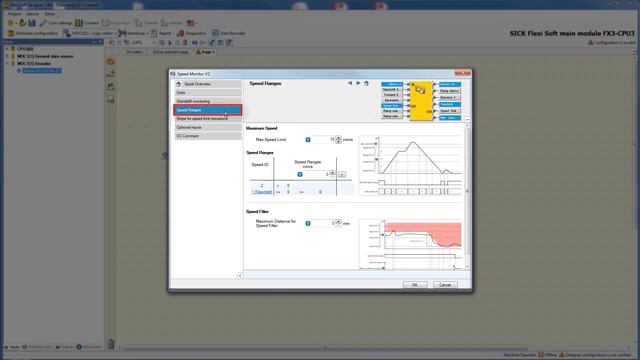This screenshot has height=360, width=640.
Task: Open the Report view
Action: click(x=162, y=33)
